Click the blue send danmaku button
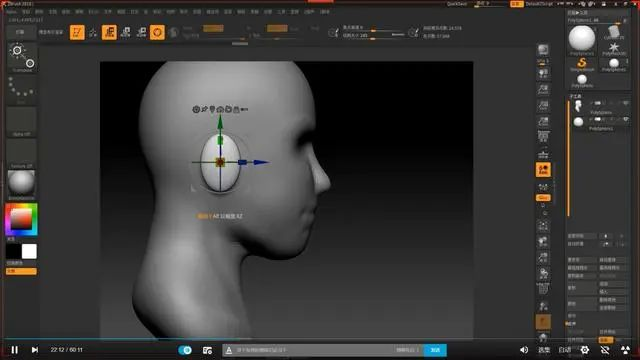Image resolution: width=640 pixels, height=360 pixels. pos(435,350)
